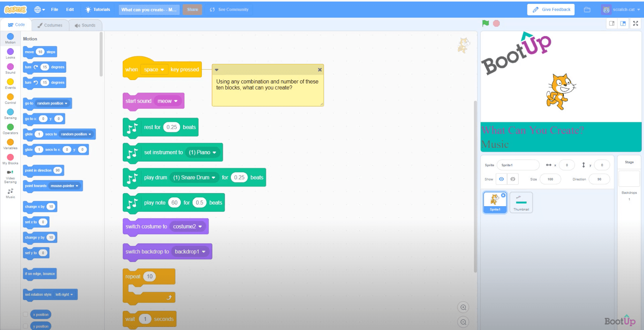Select the Thumbnail sprite
644x330 pixels.
521,202
